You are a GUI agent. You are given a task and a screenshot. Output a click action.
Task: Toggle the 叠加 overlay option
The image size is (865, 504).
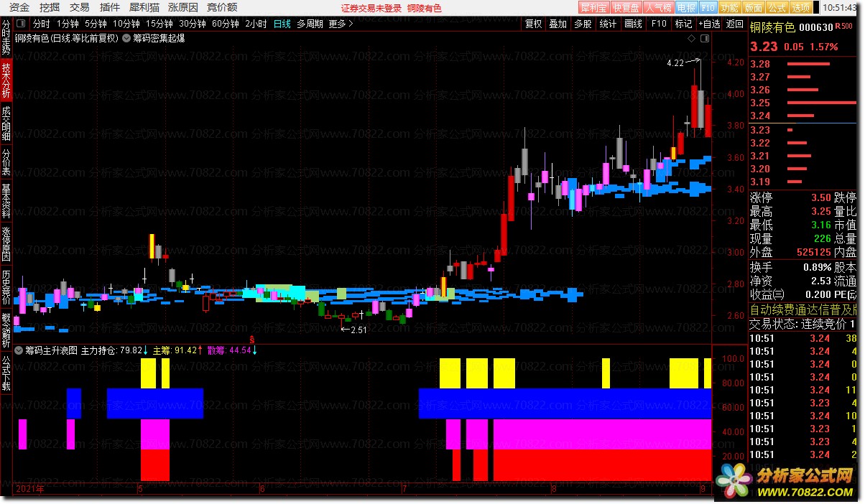pos(558,24)
